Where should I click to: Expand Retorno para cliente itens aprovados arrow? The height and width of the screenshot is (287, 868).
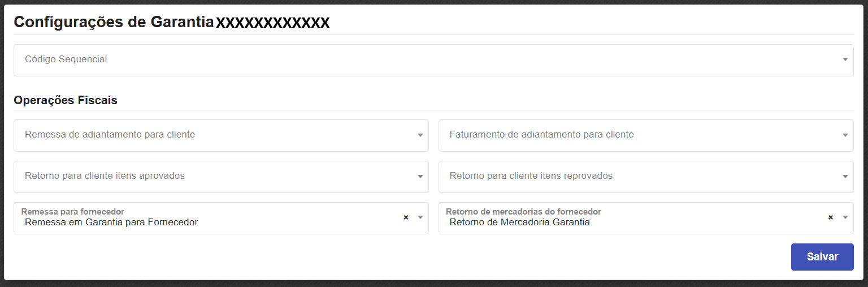[x=420, y=177]
